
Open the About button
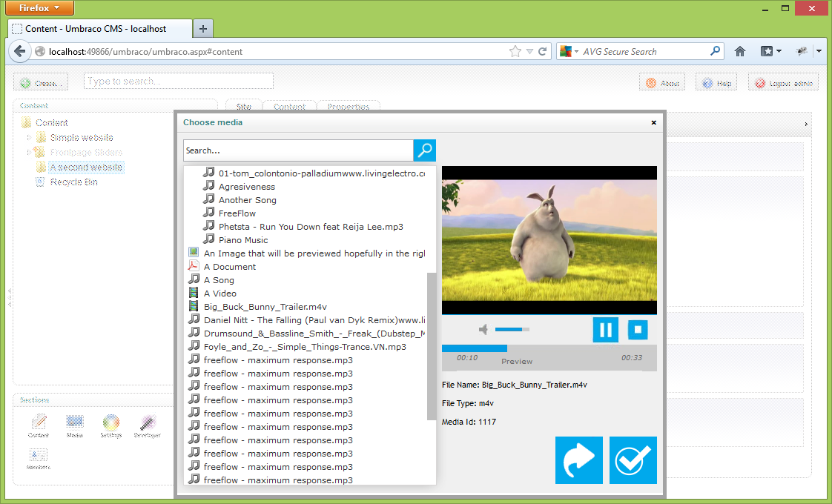pyautogui.click(x=662, y=83)
